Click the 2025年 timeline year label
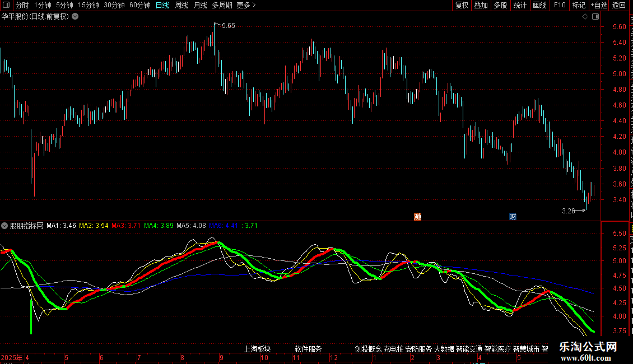The image size is (633, 364). coord(12,357)
